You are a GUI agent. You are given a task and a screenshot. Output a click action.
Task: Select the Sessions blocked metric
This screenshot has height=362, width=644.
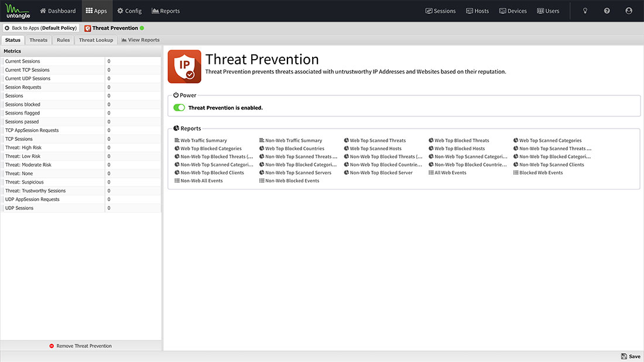(x=81, y=104)
